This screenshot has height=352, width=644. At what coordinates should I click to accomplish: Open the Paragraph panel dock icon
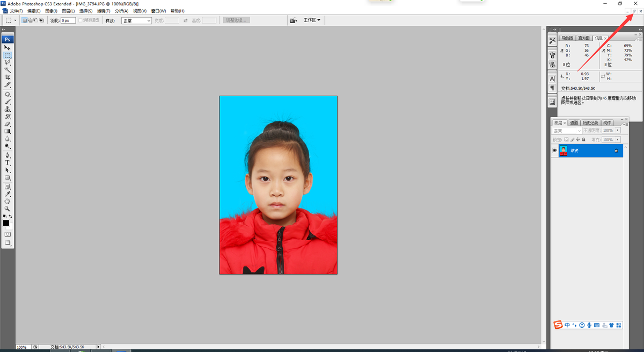click(552, 88)
